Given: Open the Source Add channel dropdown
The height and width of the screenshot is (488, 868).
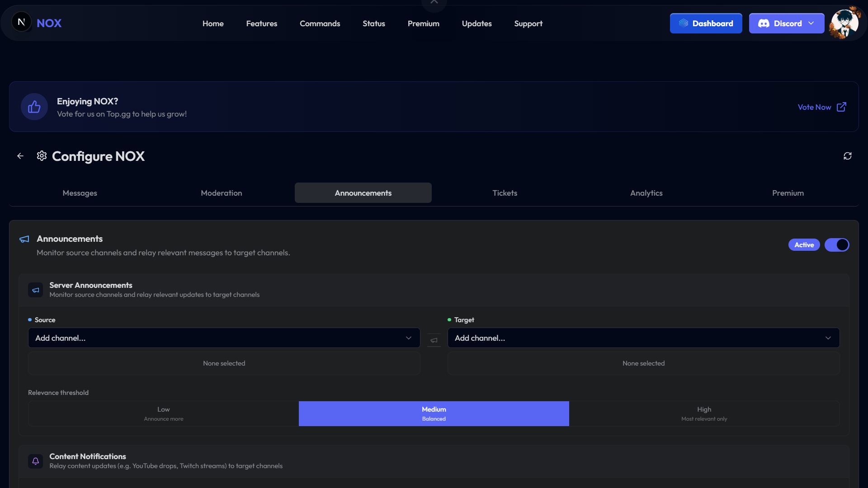Looking at the screenshot, I should (x=224, y=338).
